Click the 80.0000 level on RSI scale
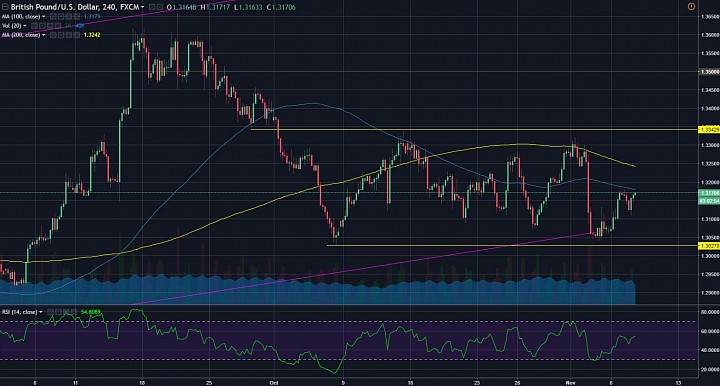This screenshot has height=386, width=720. point(710,312)
